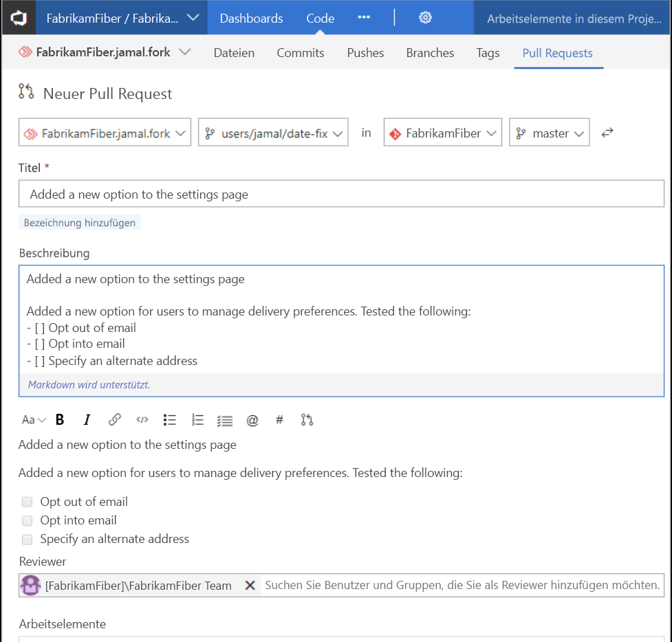Open the more options ellipsis in the top bar

363,17
